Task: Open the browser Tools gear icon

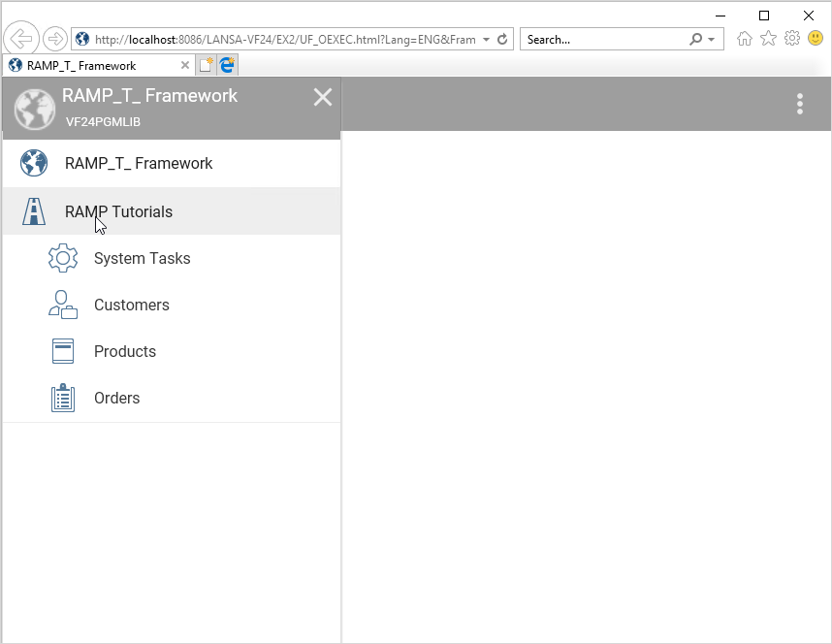Action: pos(791,38)
